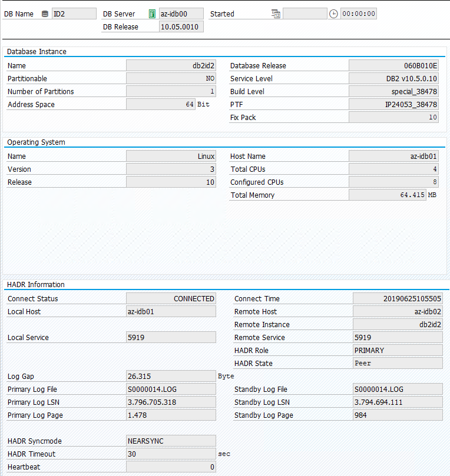This screenshot has height=476, width=450.
Task: Click the HADR Information section header
Action: (36, 285)
